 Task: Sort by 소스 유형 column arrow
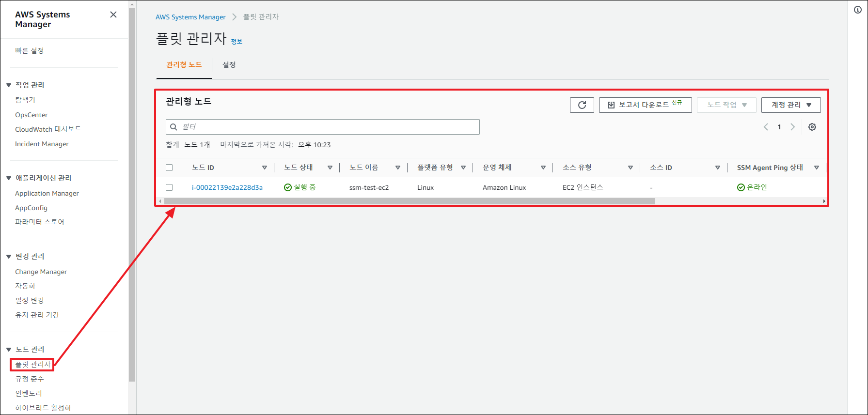pos(631,168)
